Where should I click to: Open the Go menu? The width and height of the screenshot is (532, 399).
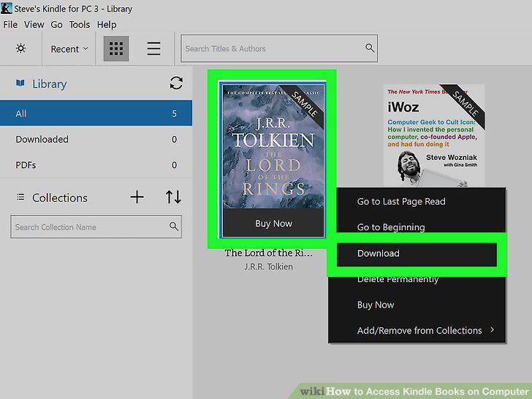tap(56, 25)
